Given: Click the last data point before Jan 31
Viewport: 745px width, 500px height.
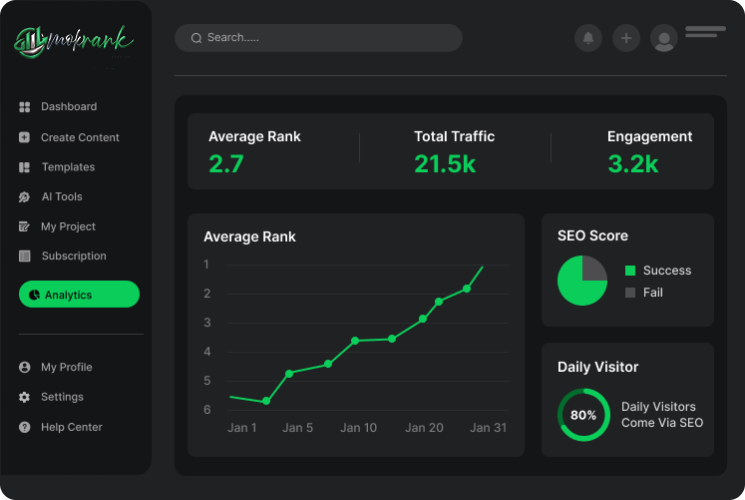Looking at the screenshot, I should click(467, 288).
